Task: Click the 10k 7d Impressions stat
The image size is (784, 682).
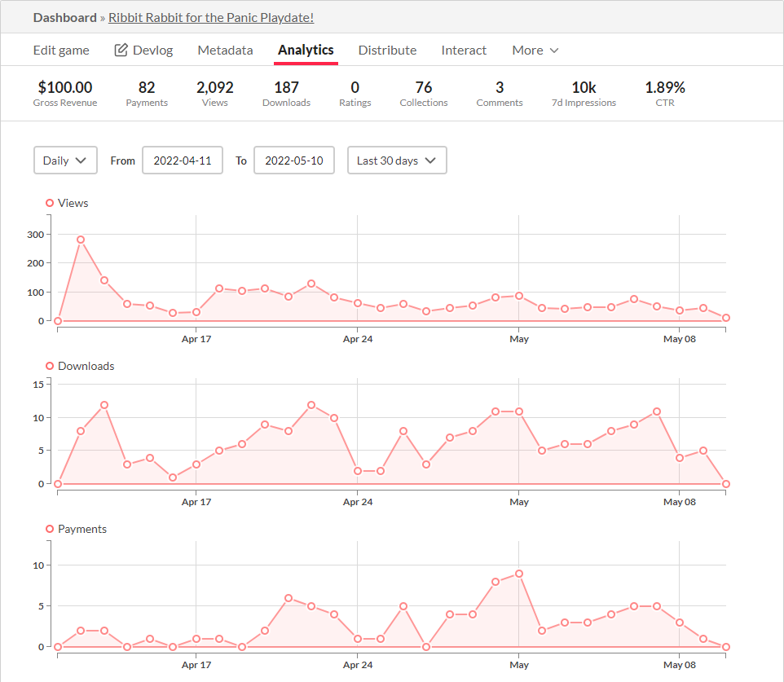Action: tap(584, 94)
